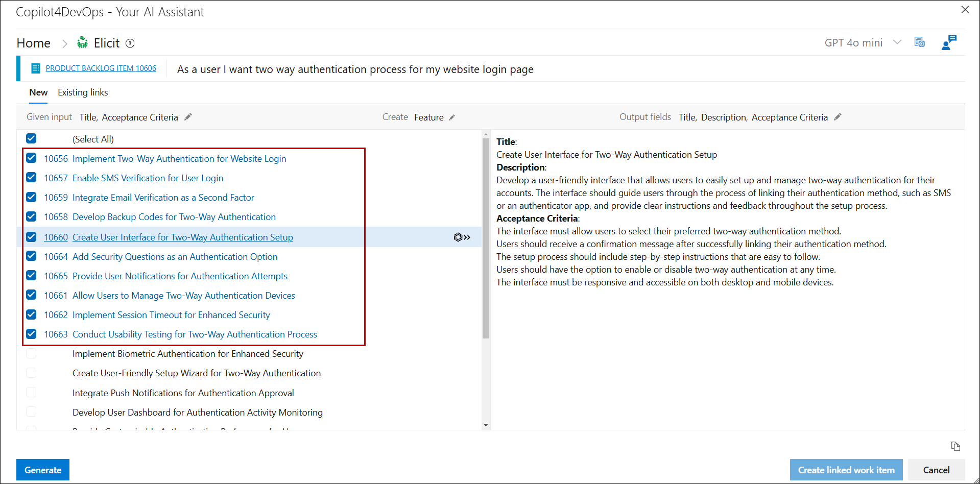
Task: Select text Develop User Dashboard for Authentication Activity
Action: (198, 413)
